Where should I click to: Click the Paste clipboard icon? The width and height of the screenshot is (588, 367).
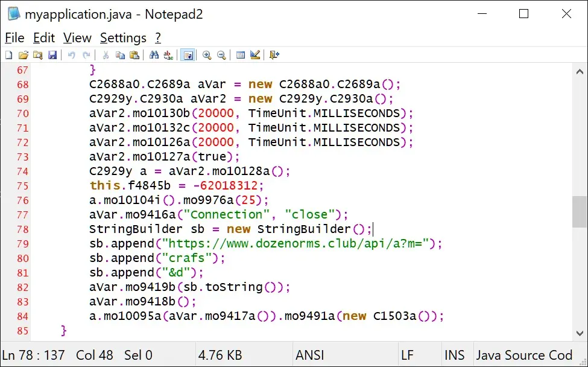[x=134, y=55]
